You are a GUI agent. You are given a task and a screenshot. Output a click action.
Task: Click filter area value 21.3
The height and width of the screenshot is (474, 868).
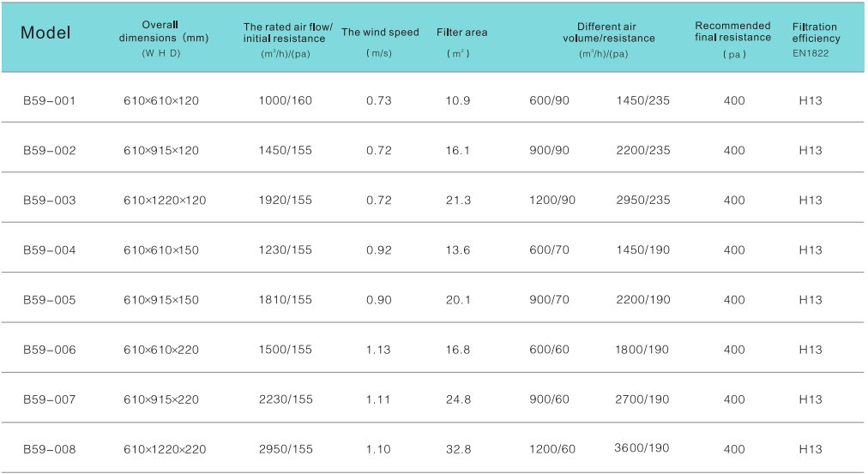point(458,201)
